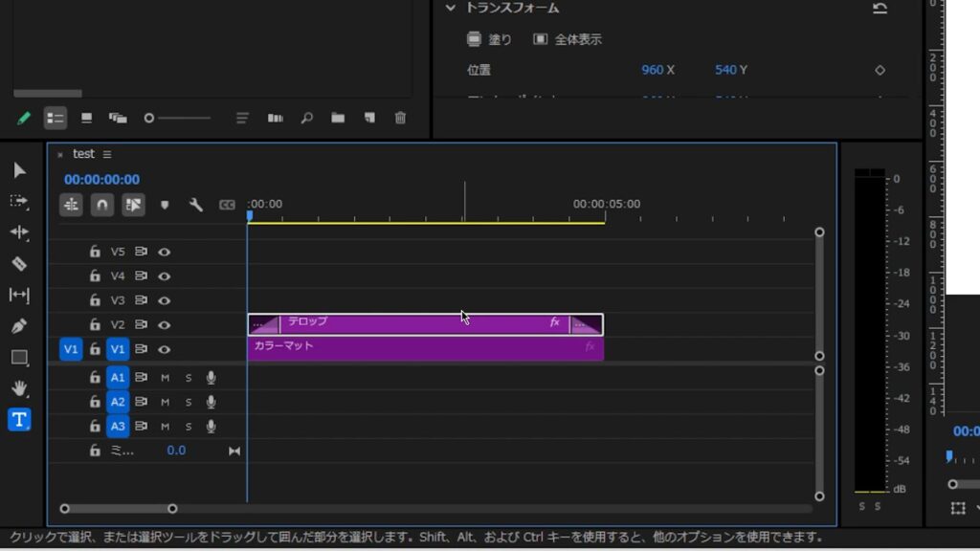Select the カラーマット clip on V1
Viewport: 980px width, 551px height.
point(426,349)
